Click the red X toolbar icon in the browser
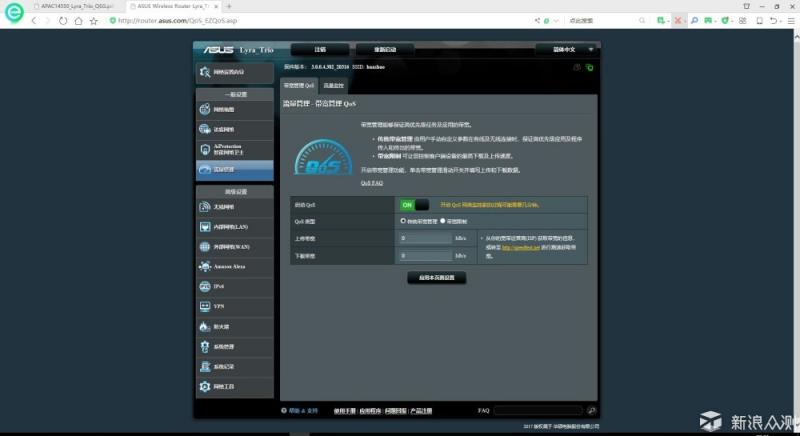Image resolution: width=800 pixels, height=436 pixels. point(678,20)
